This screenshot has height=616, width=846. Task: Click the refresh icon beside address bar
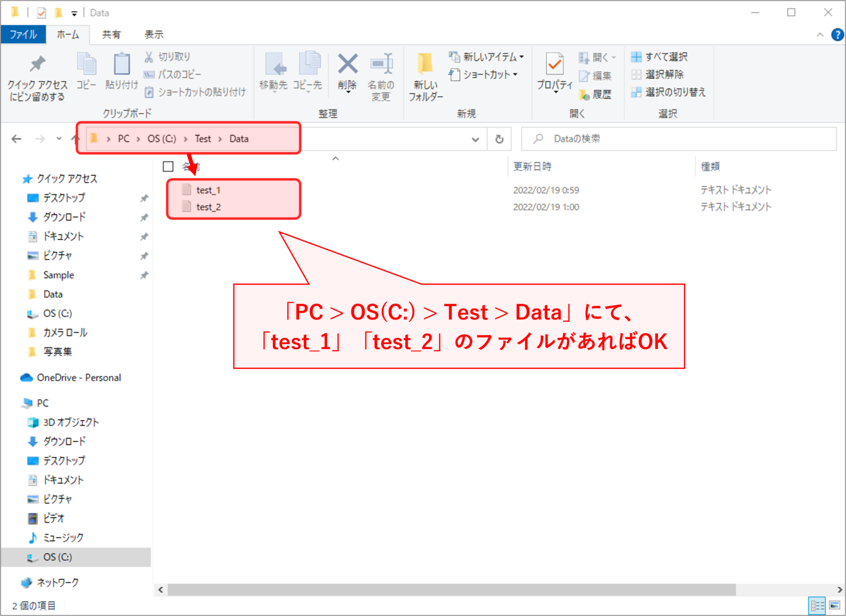click(x=500, y=139)
